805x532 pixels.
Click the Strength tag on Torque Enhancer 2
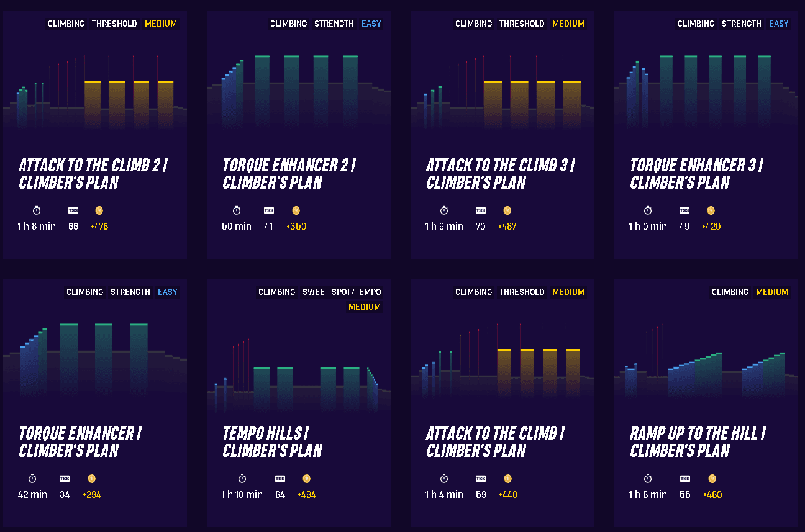334,24
